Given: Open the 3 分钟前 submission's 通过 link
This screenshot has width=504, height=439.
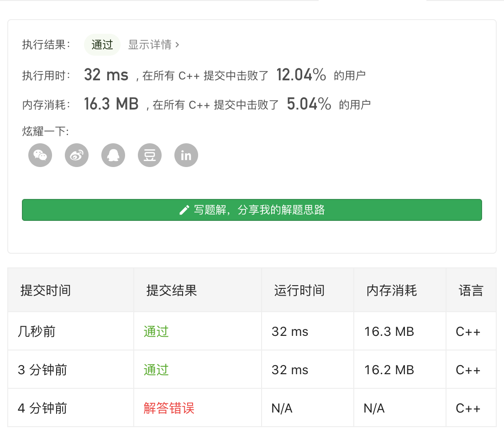Looking at the screenshot, I should click(x=156, y=370).
